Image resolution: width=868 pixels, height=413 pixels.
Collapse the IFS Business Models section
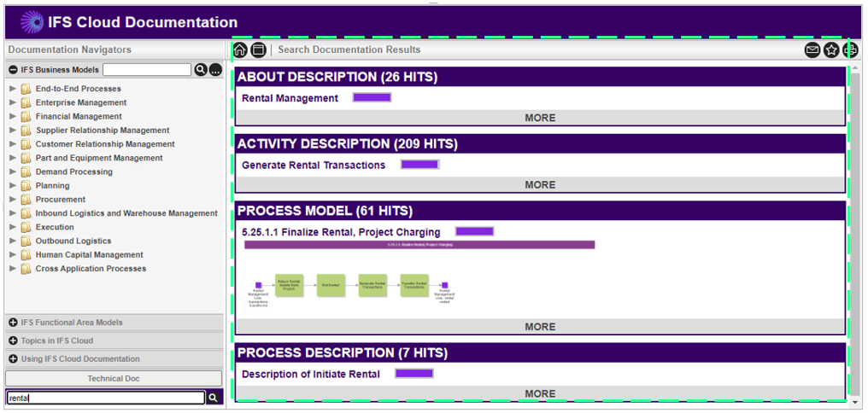[14, 70]
